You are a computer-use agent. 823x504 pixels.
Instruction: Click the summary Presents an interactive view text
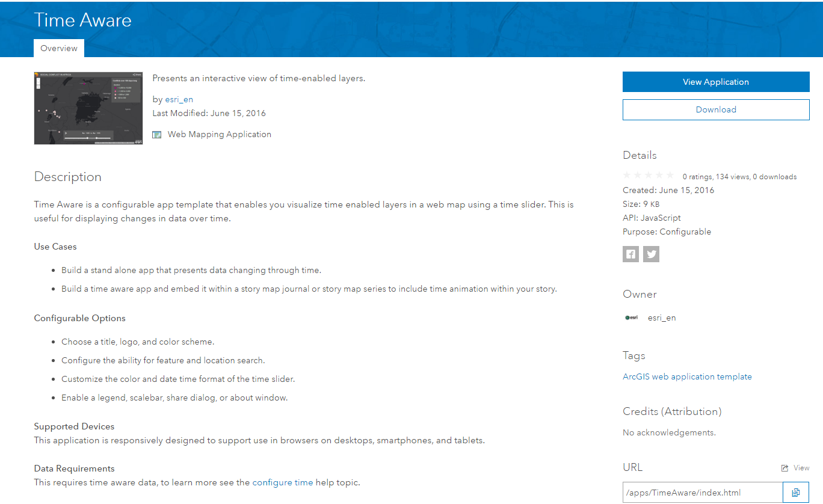point(259,78)
